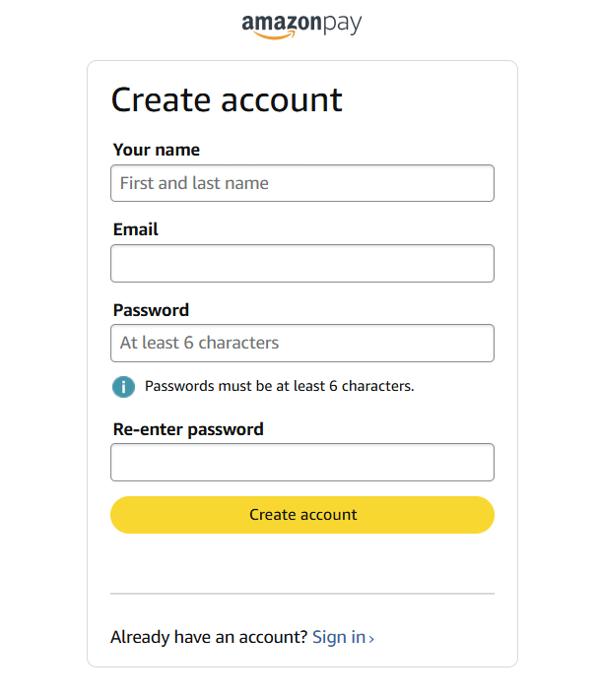This screenshot has height=700, width=599.
Task: Click the 'Re-enter password' label
Action: tap(188, 429)
